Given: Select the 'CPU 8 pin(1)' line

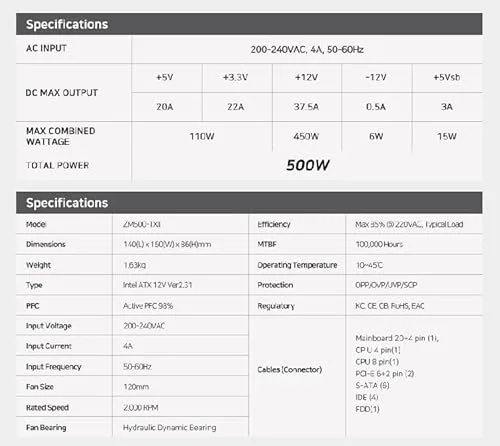Looking at the screenshot, I should (x=377, y=362).
